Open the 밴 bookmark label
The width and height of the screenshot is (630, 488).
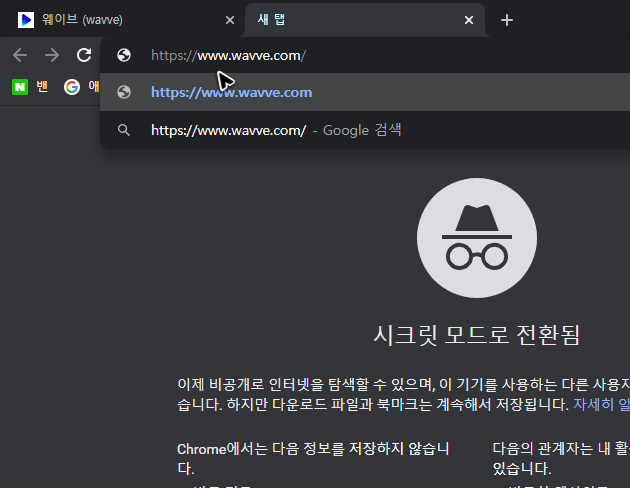[42, 86]
